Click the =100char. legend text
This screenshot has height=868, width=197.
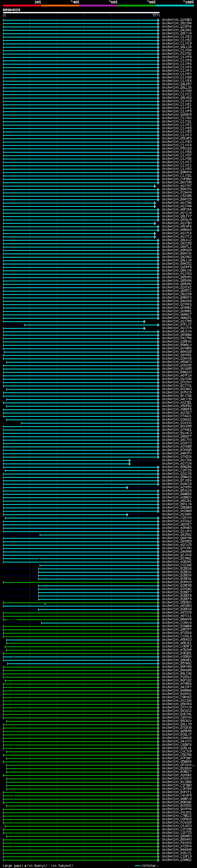[x=149, y=865]
